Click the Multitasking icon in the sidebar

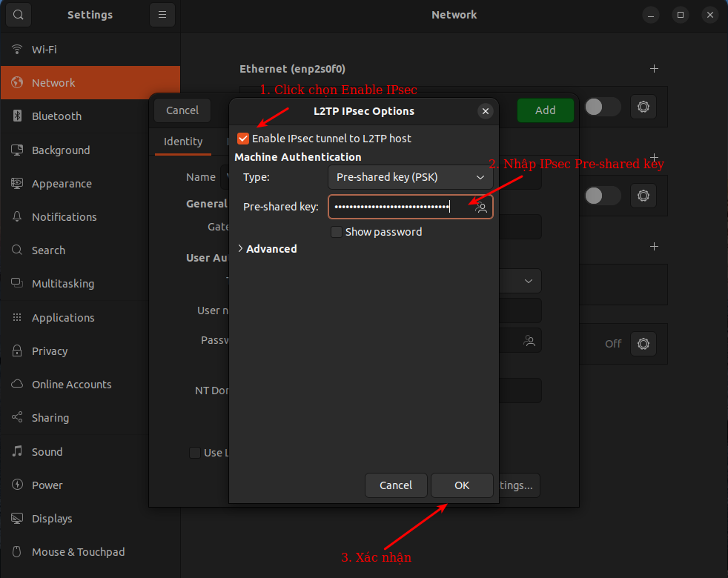(17, 283)
